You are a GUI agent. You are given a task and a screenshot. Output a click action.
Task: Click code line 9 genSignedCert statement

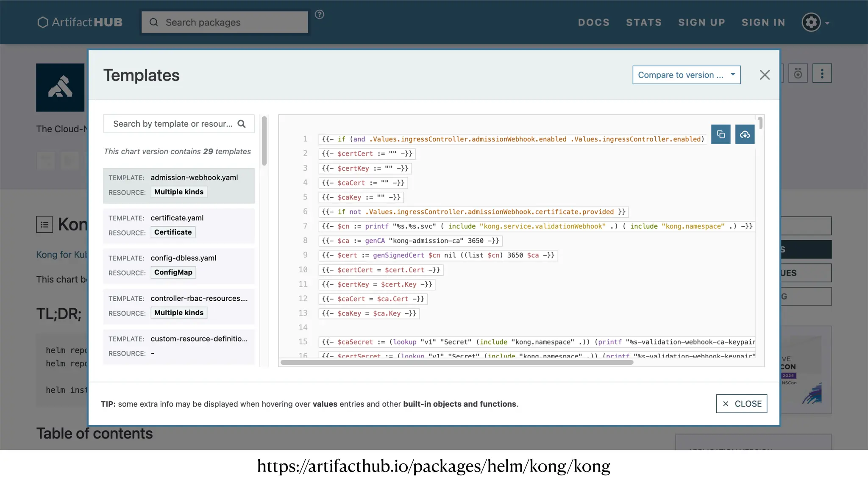[x=438, y=255]
